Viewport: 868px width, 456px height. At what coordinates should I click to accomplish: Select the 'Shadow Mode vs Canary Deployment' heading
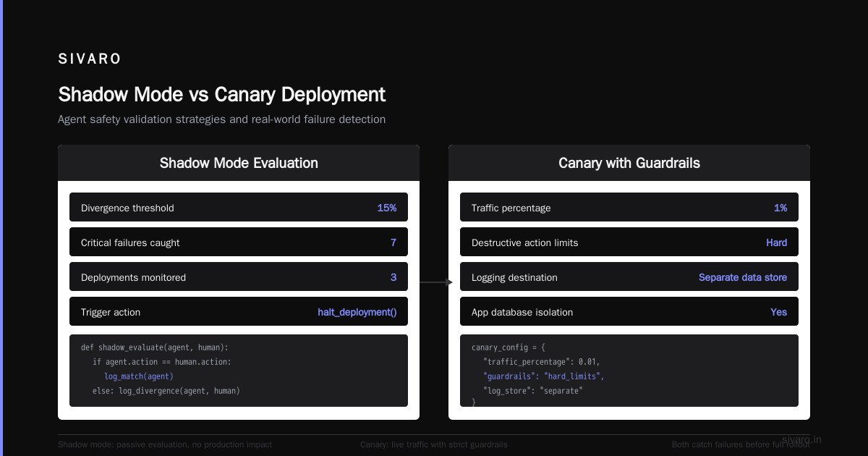(221, 95)
